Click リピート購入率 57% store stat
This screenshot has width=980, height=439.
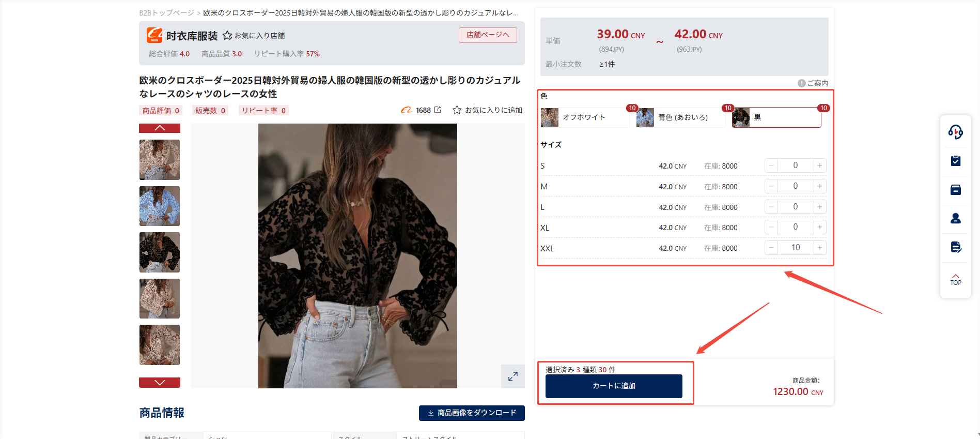[x=287, y=54]
